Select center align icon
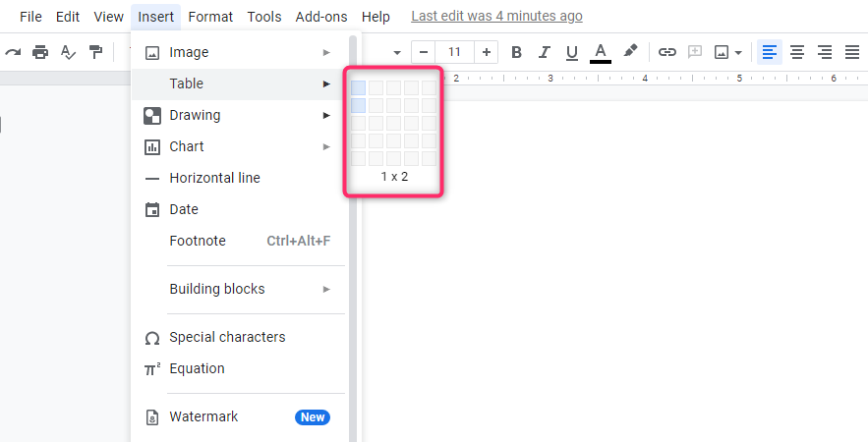 (797, 53)
